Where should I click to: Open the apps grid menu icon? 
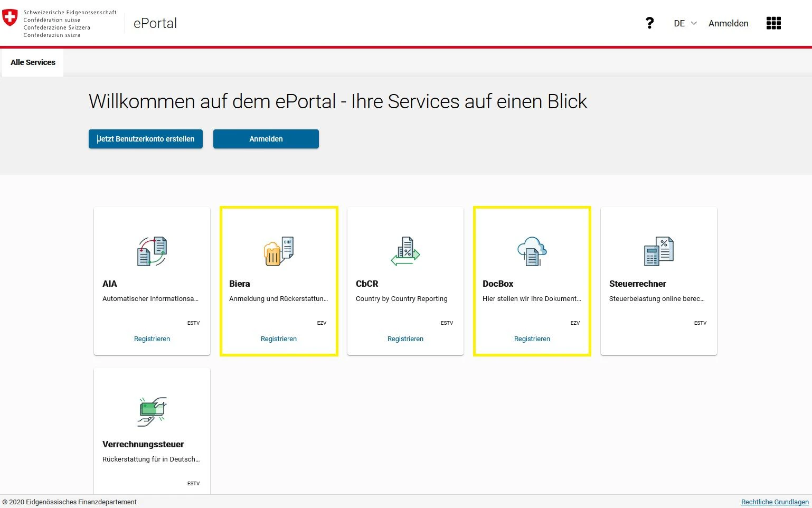click(773, 23)
